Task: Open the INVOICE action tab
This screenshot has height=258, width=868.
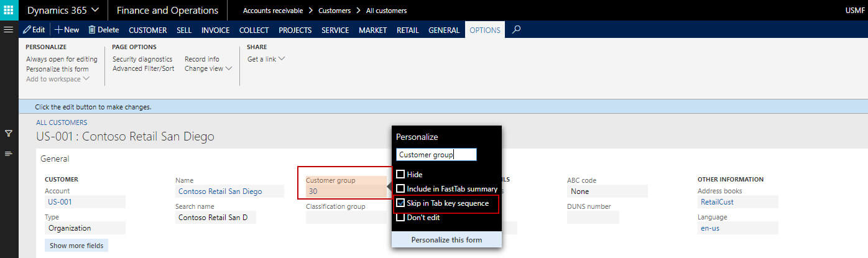Action: click(x=215, y=30)
